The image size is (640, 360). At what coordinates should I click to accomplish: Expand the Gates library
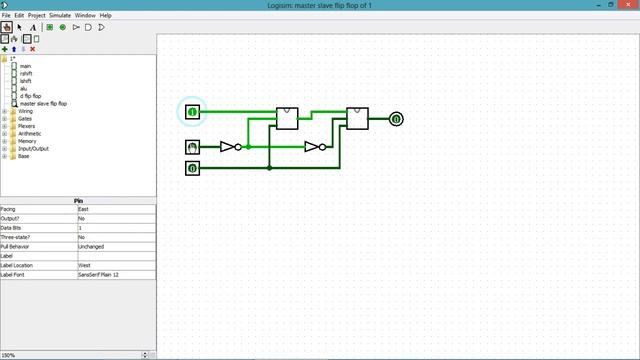4,119
